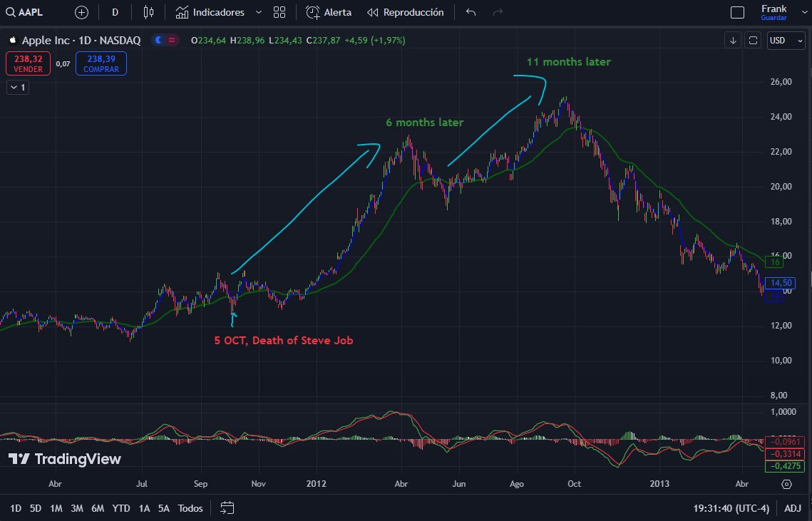Image resolution: width=812 pixels, height=521 pixels.
Task: Click the Apple logo icon beside symbol name
Action: click(13, 40)
